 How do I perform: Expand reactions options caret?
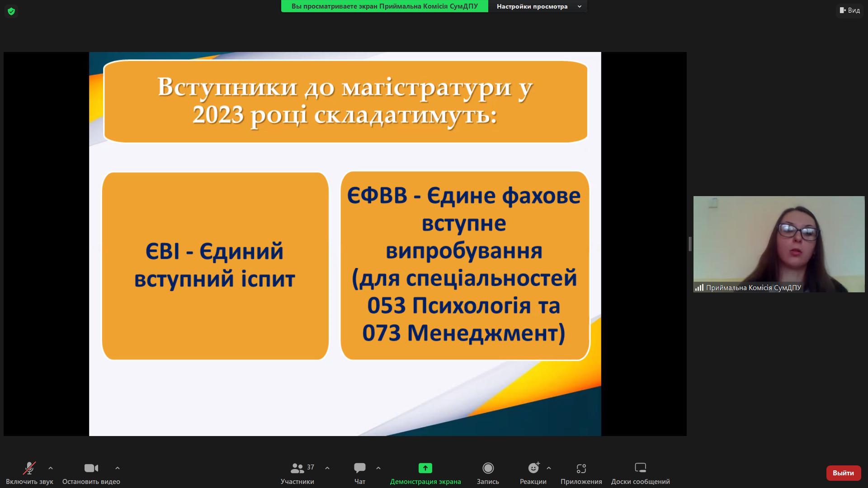pyautogui.click(x=549, y=468)
